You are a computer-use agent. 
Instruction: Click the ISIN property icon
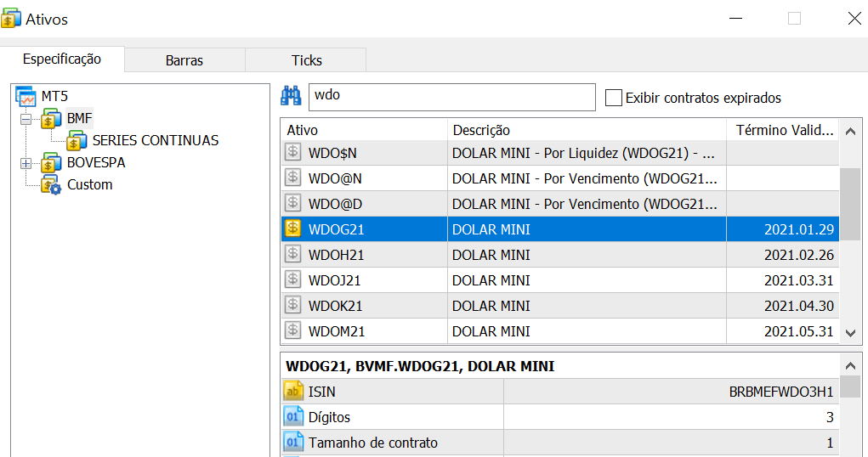coord(293,391)
